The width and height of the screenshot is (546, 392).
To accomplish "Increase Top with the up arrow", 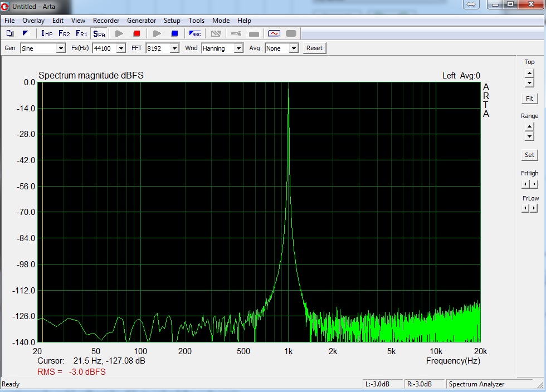I will point(529,73).
